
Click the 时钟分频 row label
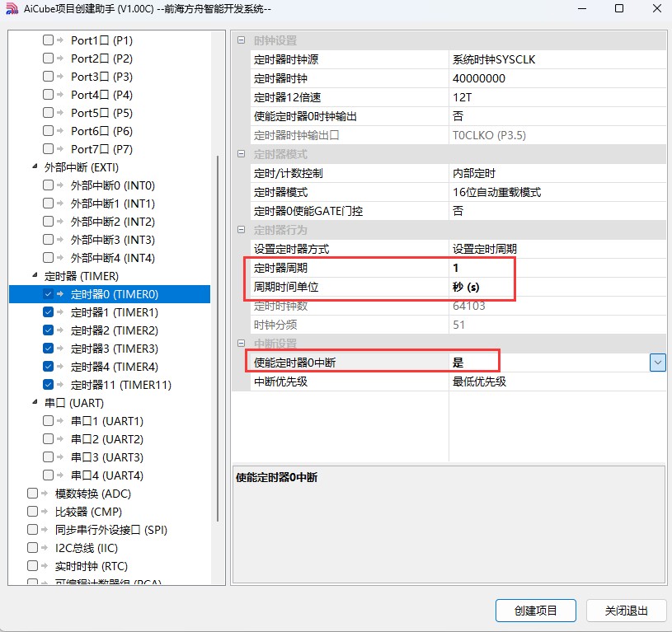pos(275,325)
